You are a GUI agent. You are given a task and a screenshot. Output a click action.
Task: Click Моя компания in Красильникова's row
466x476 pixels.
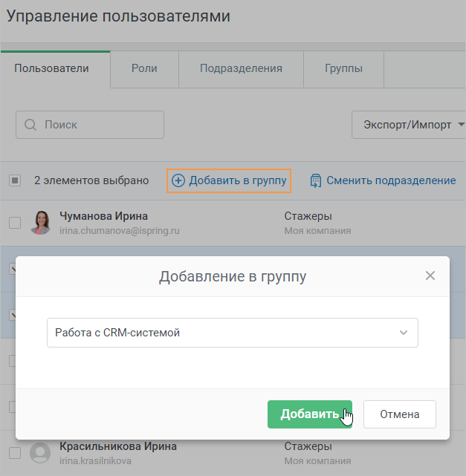(317, 461)
